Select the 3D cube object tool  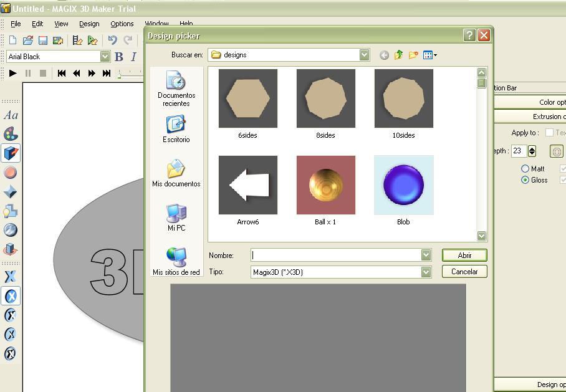(11, 153)
